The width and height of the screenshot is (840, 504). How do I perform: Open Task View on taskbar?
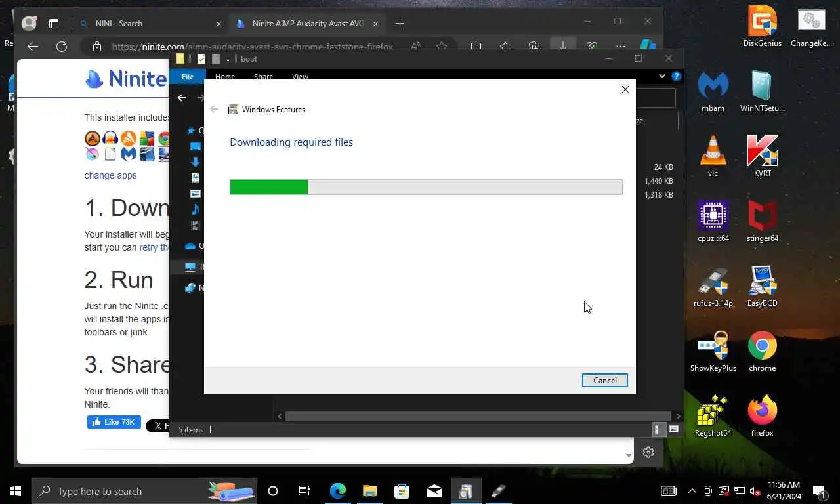(304, 491)
